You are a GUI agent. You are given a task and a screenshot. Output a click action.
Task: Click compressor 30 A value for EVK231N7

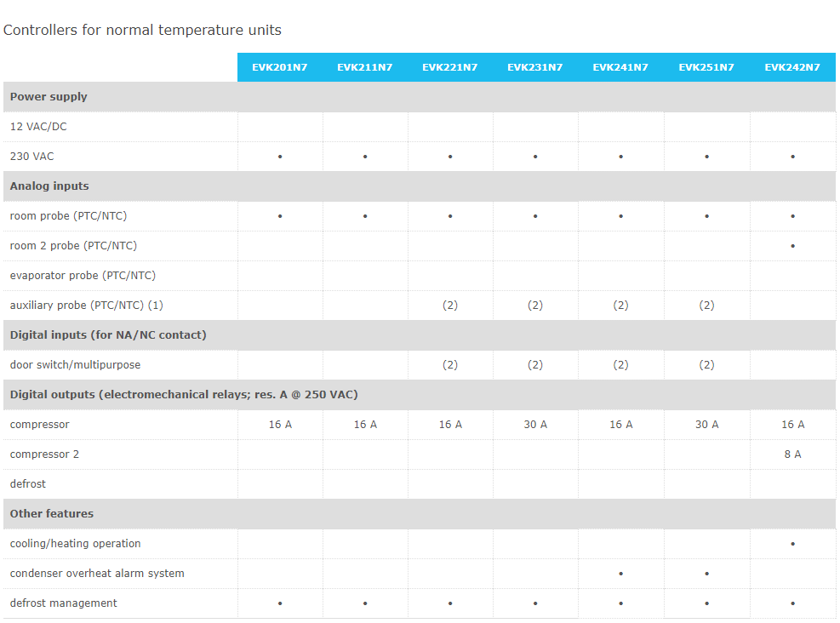(x=535, y=425)
